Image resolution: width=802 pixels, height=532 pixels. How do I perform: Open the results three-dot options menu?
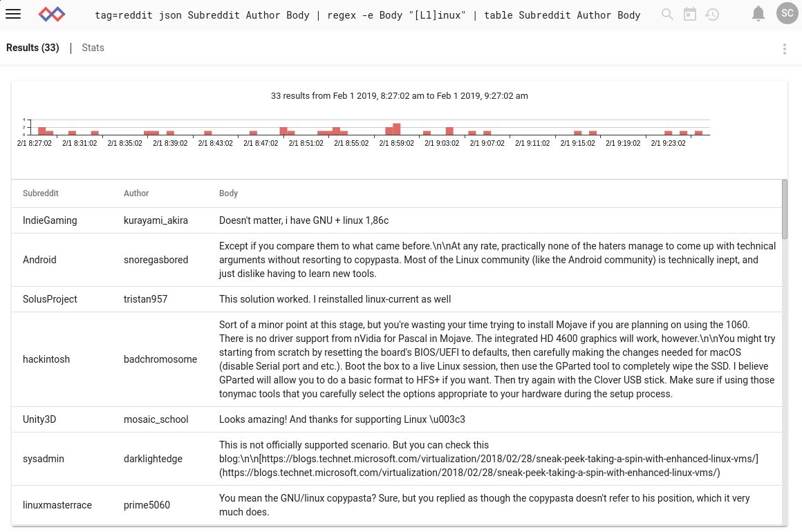(785, 48)
